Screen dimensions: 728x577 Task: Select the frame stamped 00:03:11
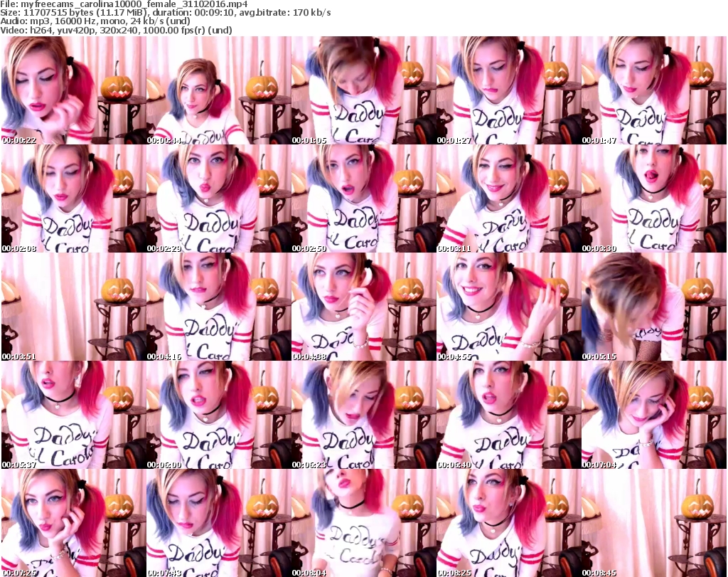tap(508, 198)
